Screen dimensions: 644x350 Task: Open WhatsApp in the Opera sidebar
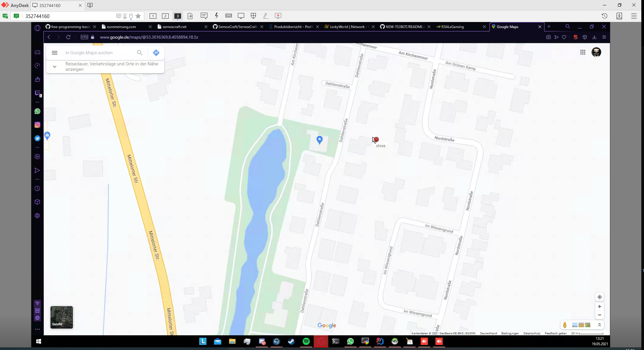37,111
